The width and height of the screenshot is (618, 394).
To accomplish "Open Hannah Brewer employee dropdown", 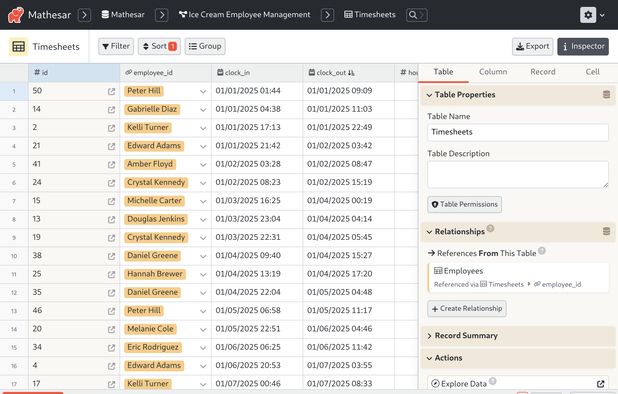I will click(203, 275).
